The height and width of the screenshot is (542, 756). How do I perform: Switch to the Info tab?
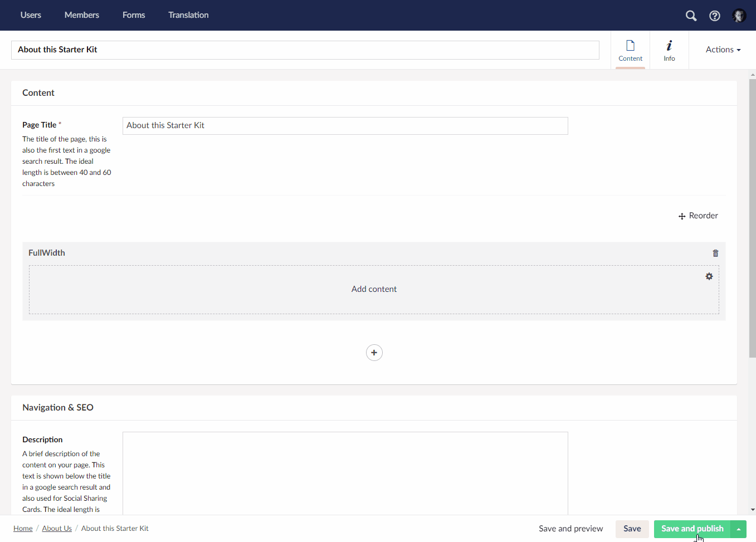click(x=669, y=50)
